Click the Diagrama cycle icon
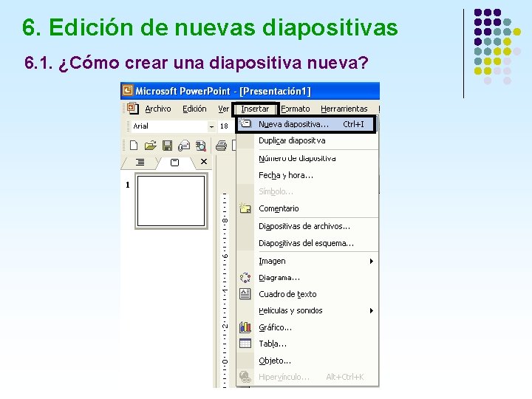The width and height of the screenshot is (532, 399). point(245,278)
